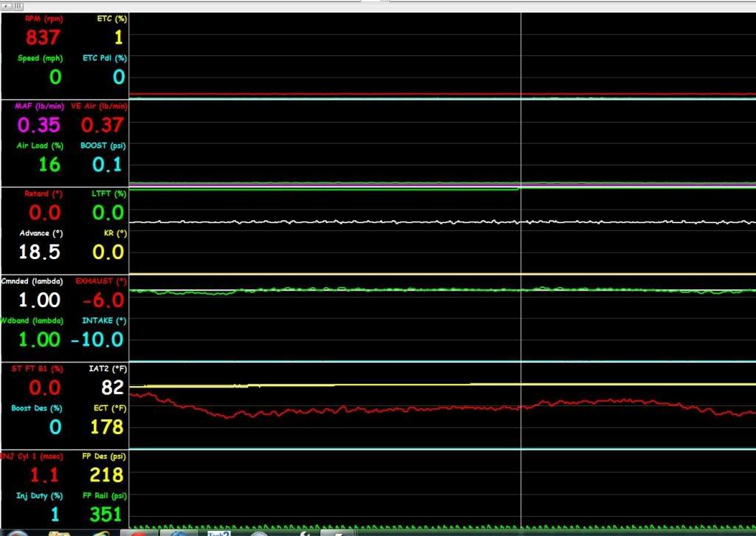Click the MAF (lb/min) reading 0.35
Image resolution: width=756 pixels, height=536 pixels.
coord(39,125)
